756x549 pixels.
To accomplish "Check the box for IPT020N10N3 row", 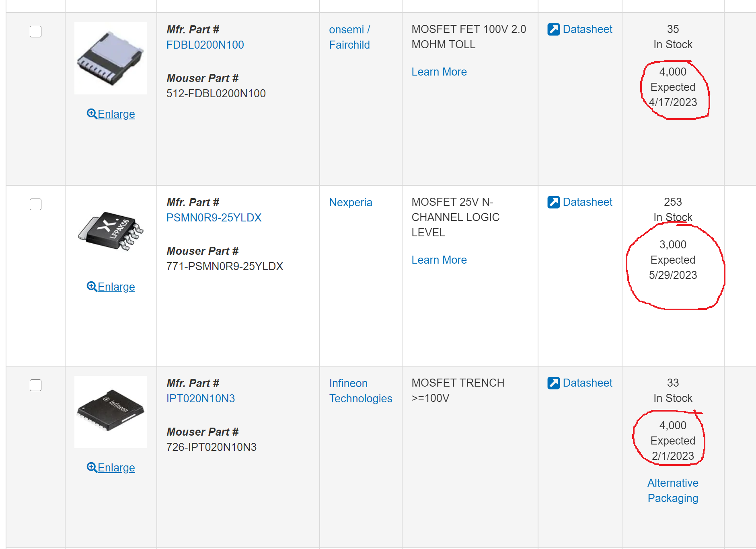I will pyautogui.click(x=36, y=385).
